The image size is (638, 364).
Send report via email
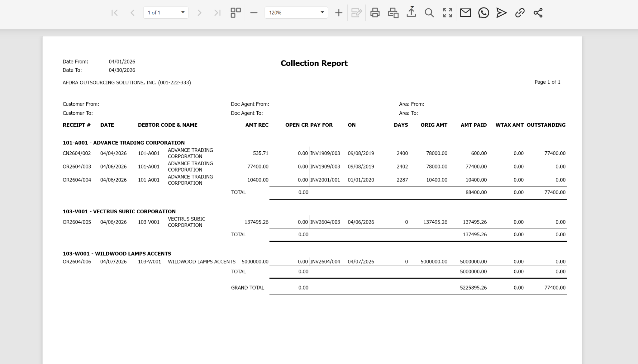(465, 13)
